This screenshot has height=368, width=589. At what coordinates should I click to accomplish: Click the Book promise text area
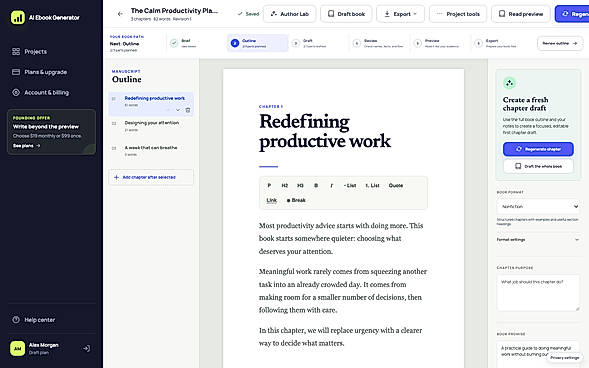pos(538,353)
